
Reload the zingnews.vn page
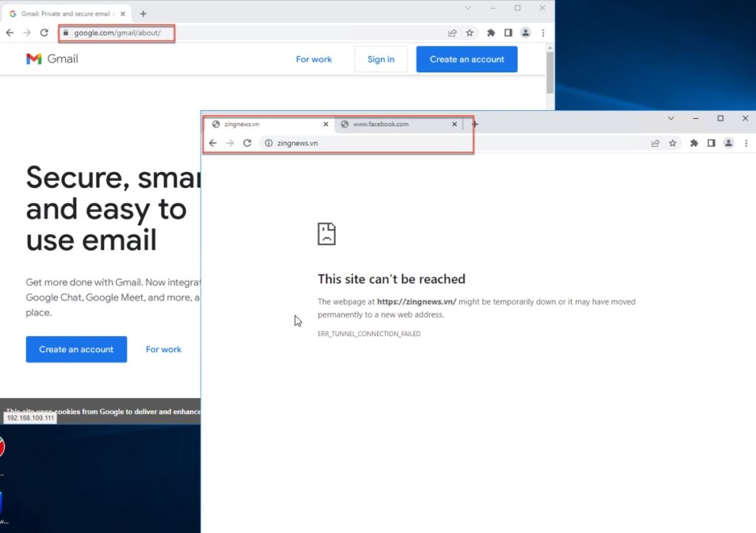pyautogui.click(x=247, y=143)
